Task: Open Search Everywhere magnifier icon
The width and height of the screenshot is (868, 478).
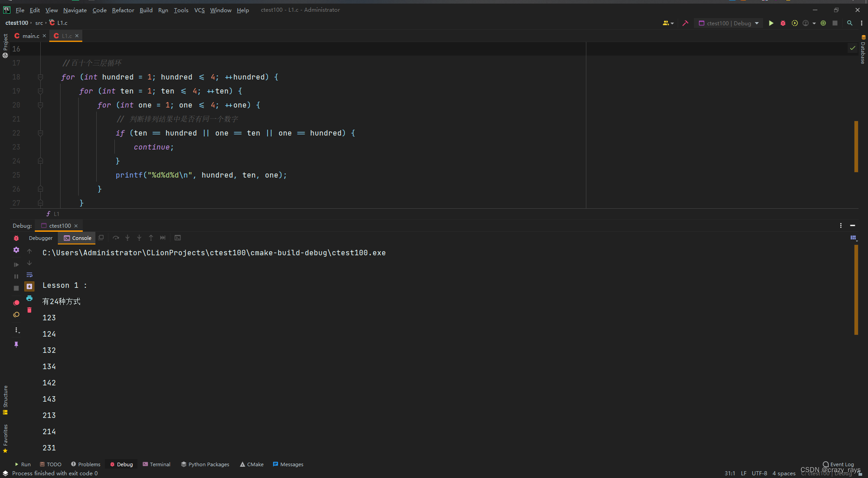Action: coord(850,23)
